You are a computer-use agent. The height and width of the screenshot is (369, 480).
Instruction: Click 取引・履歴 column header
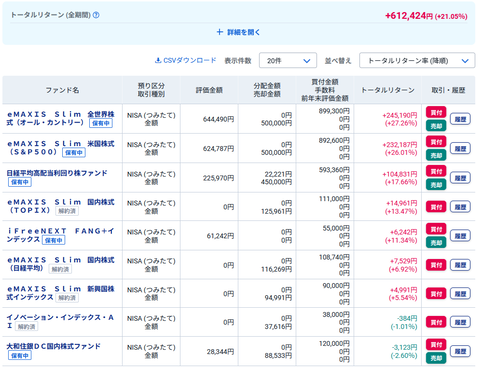(x=448, y=90)
